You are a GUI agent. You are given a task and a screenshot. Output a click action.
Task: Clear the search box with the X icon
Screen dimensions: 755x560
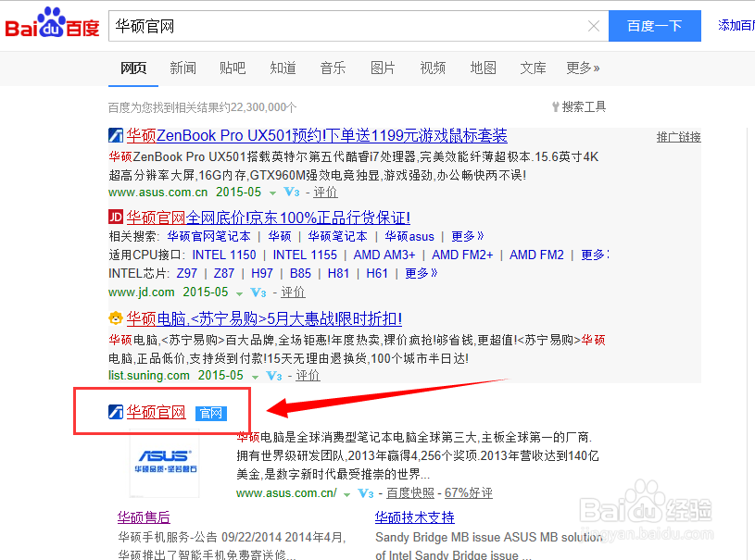(x=594, y=26)
